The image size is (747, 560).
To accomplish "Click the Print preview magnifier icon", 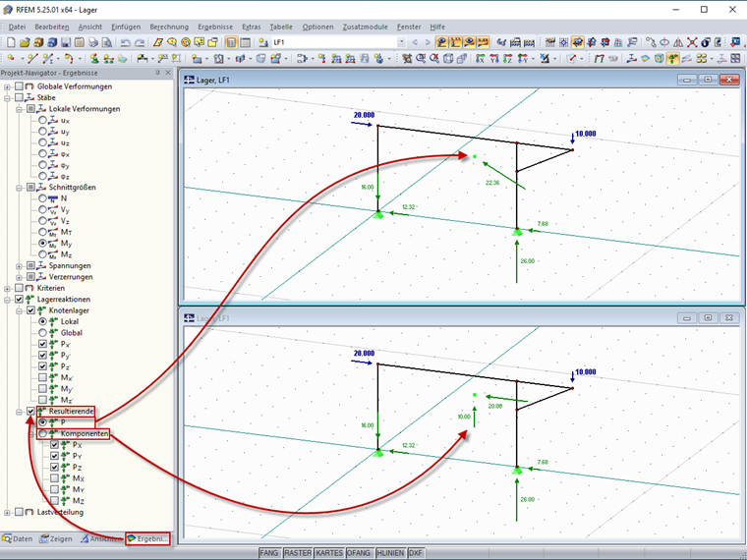I will point(107,42).
